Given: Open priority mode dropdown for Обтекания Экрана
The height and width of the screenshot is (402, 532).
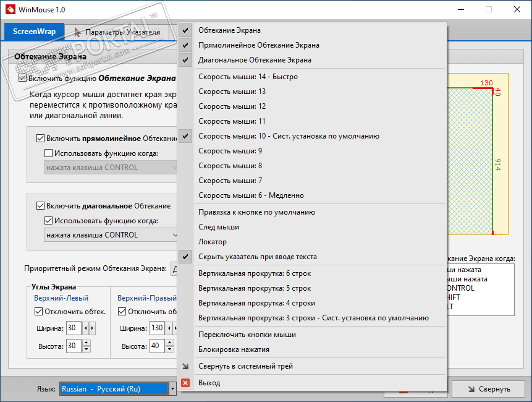Looking at the screenshot, I should click(174, 268).
